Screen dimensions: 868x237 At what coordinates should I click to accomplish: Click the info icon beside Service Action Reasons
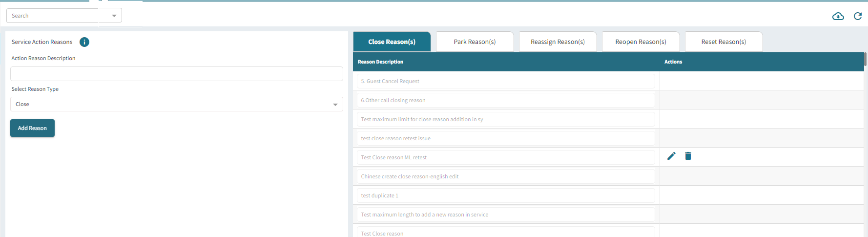[x=84, y=42]
